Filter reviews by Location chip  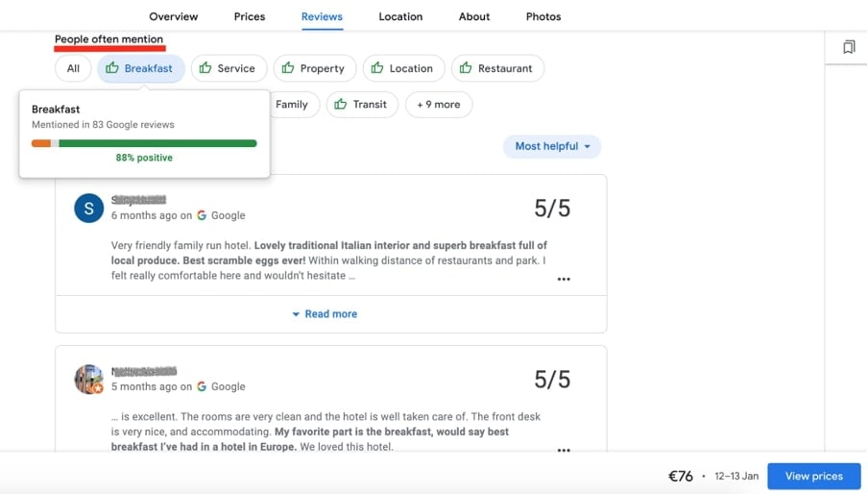(x=403, y=68)
